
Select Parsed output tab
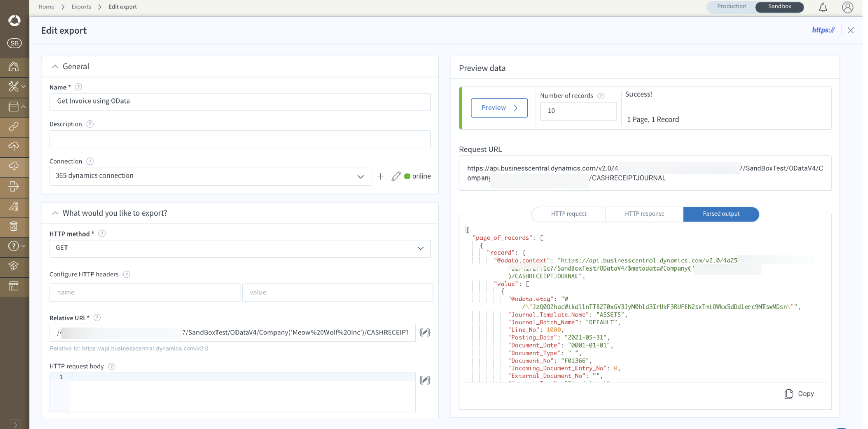[x=721, y=214]
